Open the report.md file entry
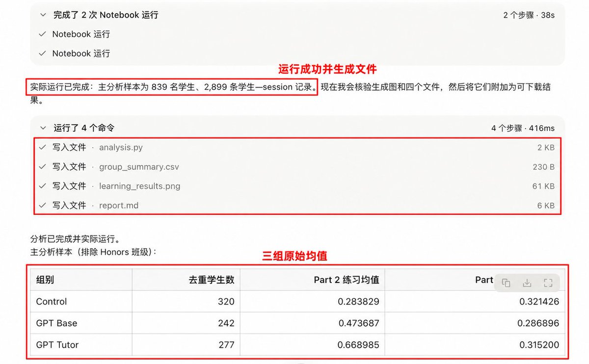589x364 pixels. (x=119, y=206)
